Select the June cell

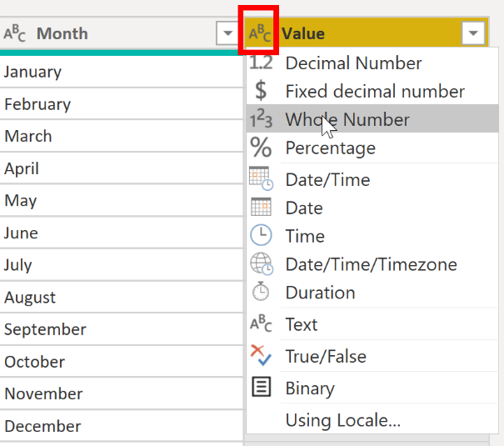pyautogui.click(x=121, y=233)
